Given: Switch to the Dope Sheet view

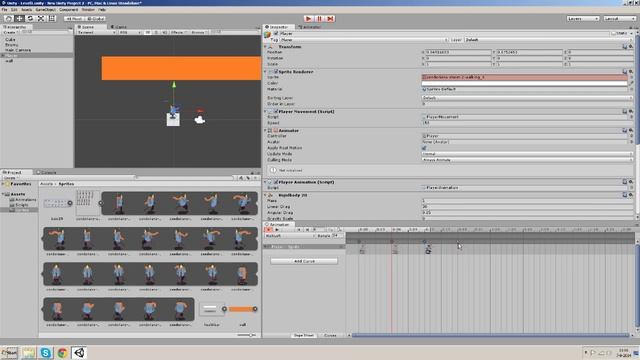Looking at the screenshot, I should (304, 335).
